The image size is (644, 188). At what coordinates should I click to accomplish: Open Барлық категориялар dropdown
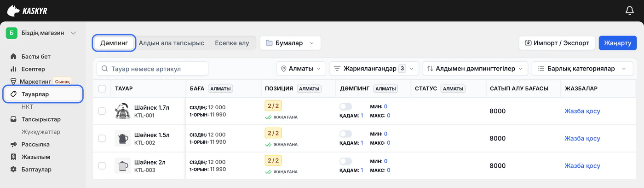pos(582,69)
